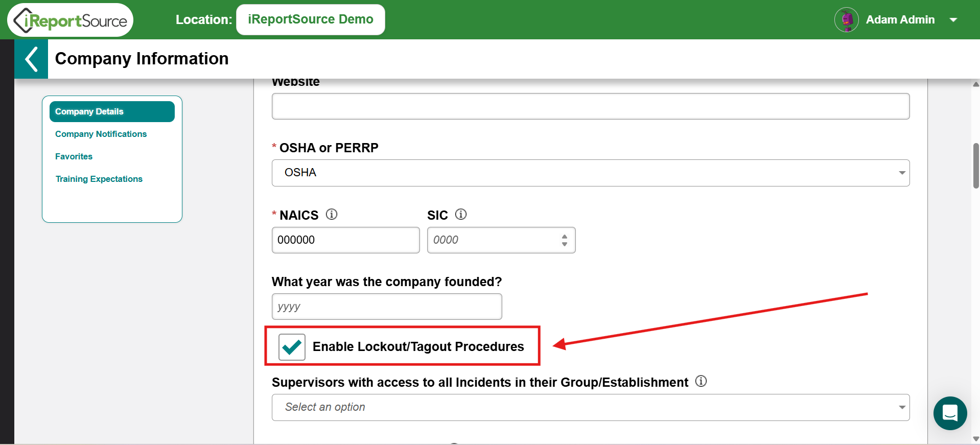Click the company founded year field
980x445 pixels.
click(x=387, y=307)
